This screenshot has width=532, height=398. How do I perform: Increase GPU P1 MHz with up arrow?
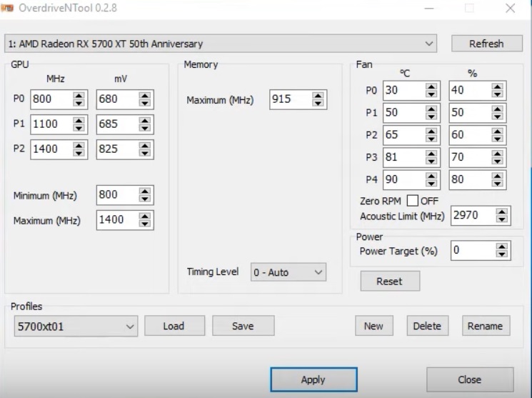(x=79, y=121)
